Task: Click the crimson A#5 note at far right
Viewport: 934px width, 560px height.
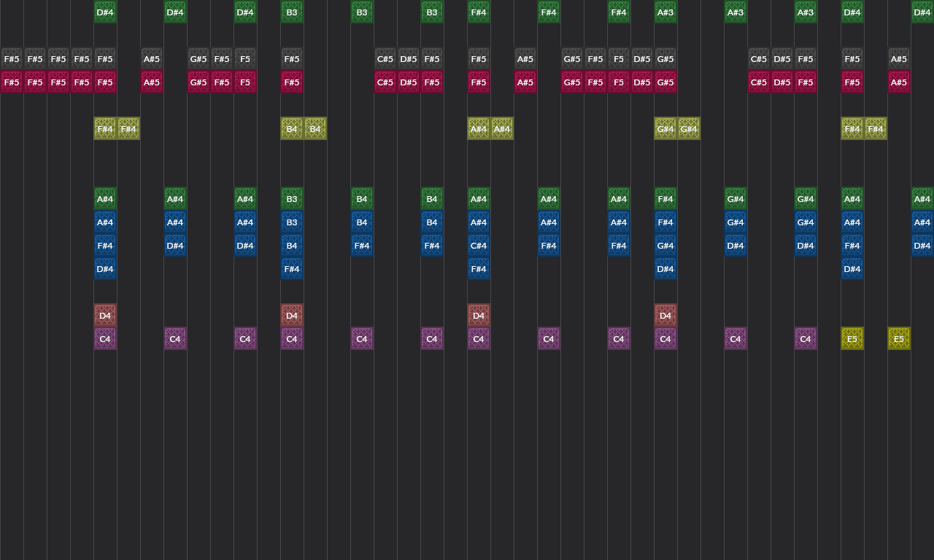Action: coord(899,82)
